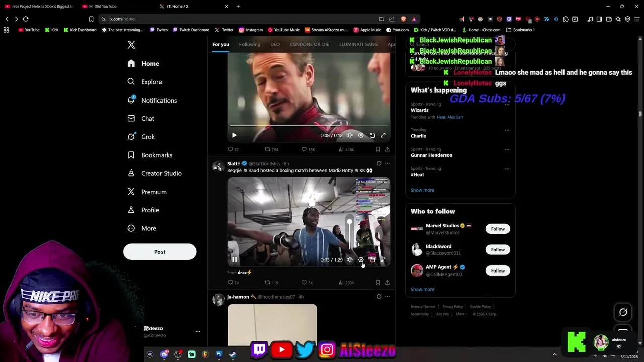644x362 pixels.
Task: View analytics showing 448K views
Action: point(347,149)
